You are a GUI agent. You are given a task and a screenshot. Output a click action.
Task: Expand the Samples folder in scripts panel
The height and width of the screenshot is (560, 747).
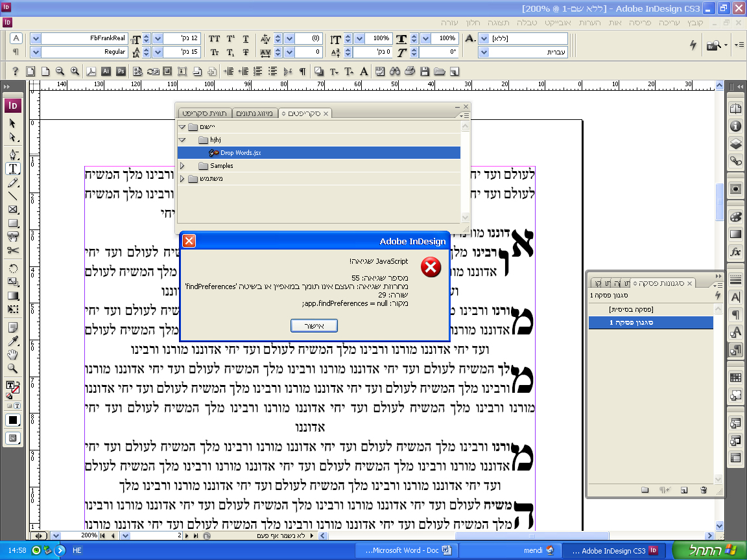click(182, 166)
